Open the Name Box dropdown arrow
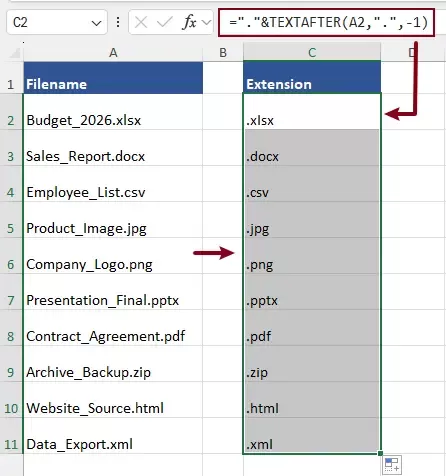The height and width of the screenshot is (476, 446). [96, 23]
